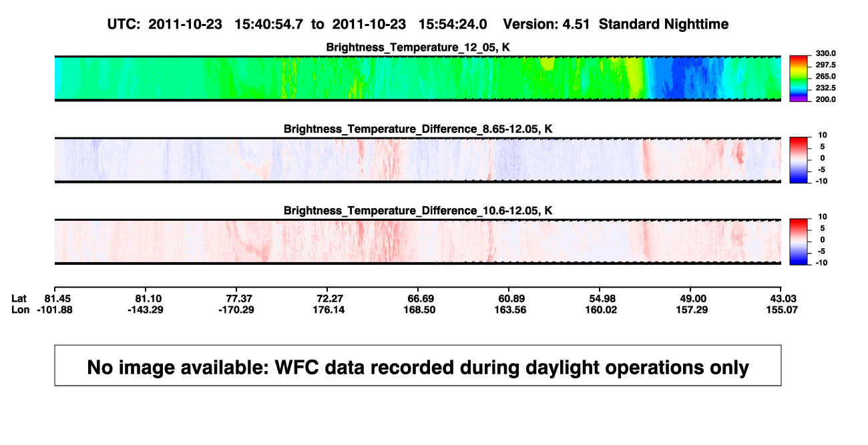The image size is (868, 445).
Task: Click the 330.0 colorbar label
Action: pos(825,53)
